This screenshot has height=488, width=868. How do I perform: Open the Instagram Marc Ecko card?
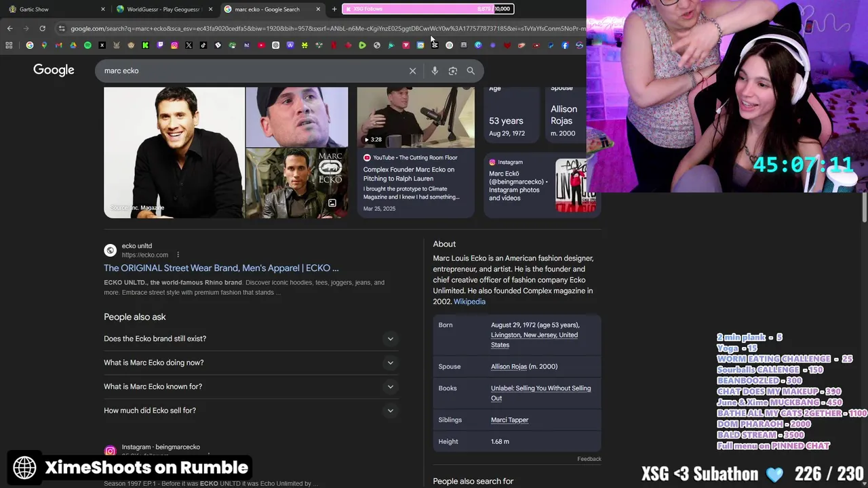click(x=542, y=185)
